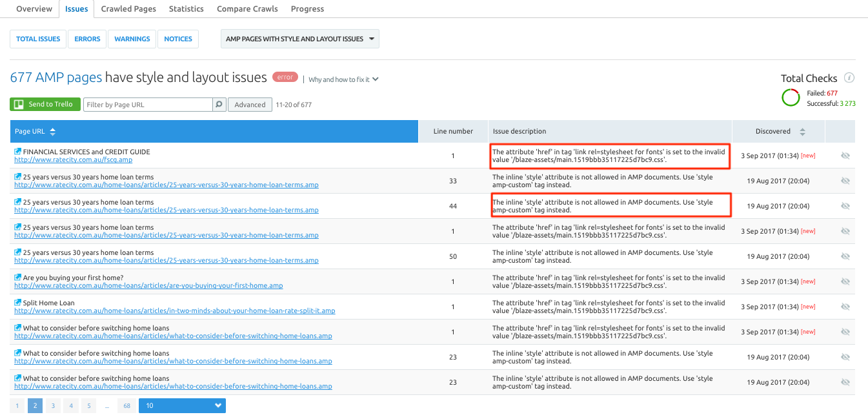Open external link icon for FINANCIAL SERVICES row
The width and height of the screenshot is (868, 417).
click(18, 152)
